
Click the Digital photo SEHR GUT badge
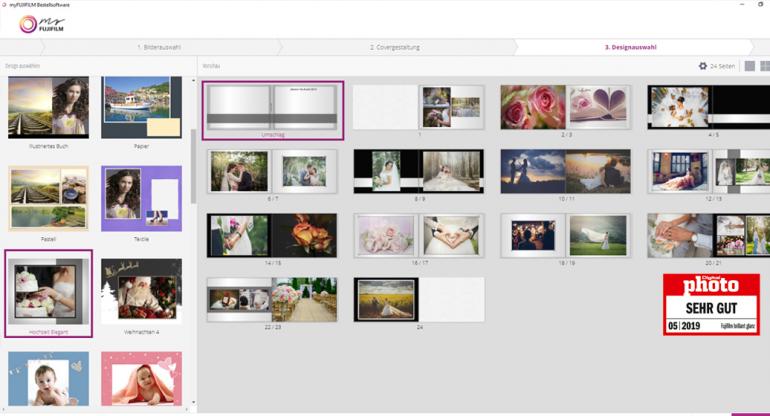coord(711,305)
